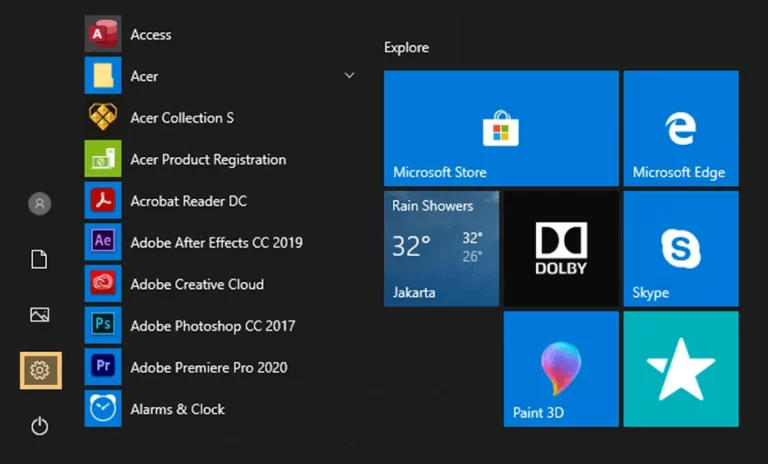Click the Power button icon
Viewport: 768px width, 464px height.
click(40, 426)
